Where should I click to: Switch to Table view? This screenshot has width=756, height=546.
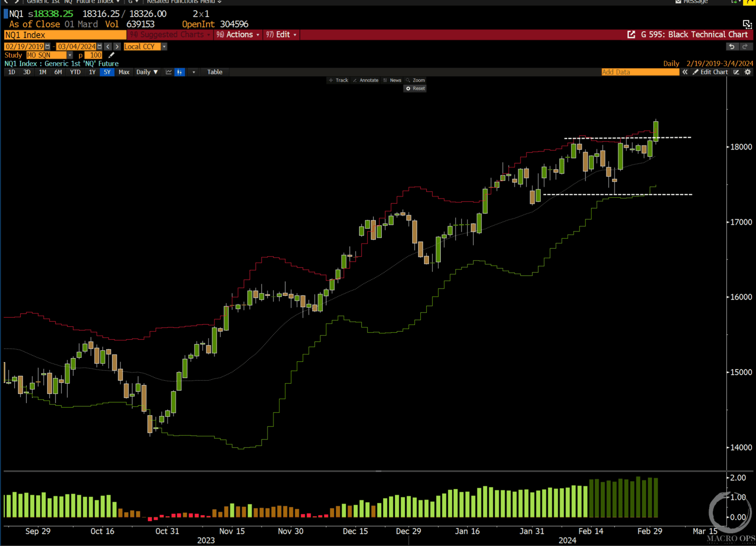coord(215,72)
